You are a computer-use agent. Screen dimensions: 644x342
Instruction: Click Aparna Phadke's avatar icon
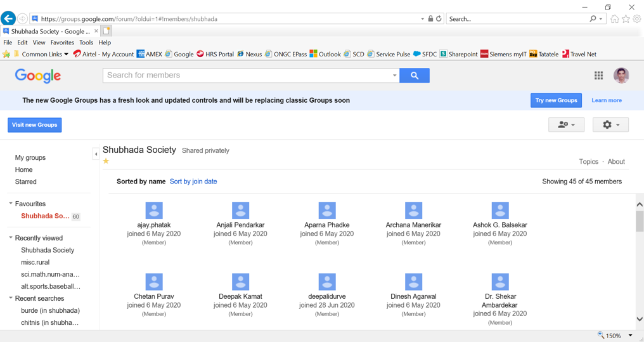(x=327, y=210)
